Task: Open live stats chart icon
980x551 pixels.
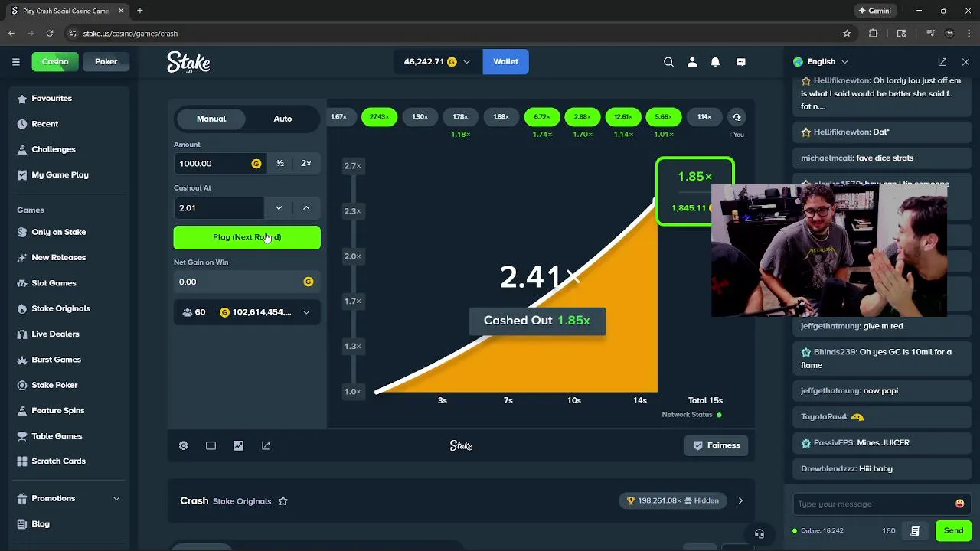Action: point(238,445)
